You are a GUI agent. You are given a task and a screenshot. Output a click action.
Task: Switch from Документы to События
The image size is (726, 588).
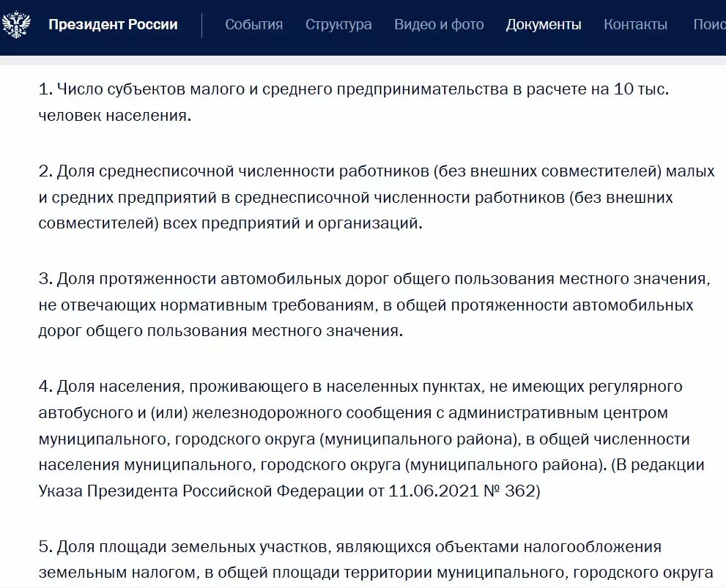[x=254, y=24]
